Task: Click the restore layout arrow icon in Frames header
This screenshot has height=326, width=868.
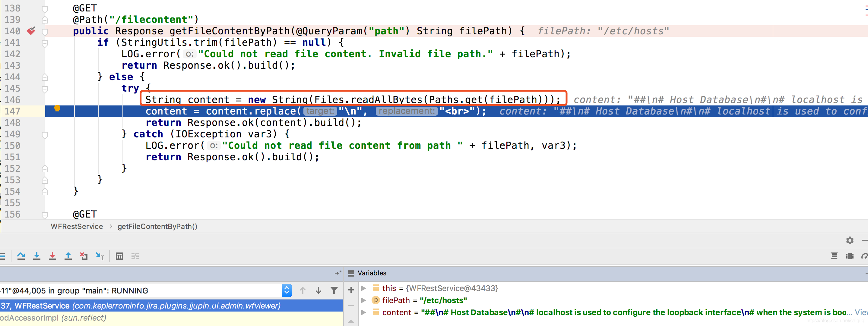Action: click(x=338, y=273)
